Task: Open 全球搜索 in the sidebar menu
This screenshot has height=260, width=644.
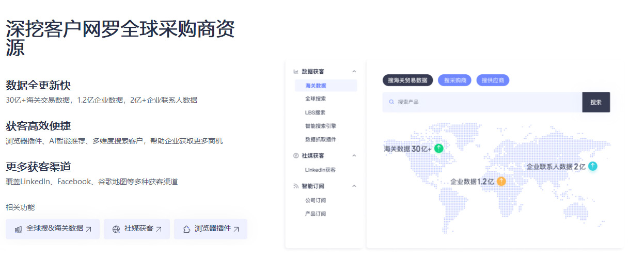Action: (x=316, y=99)
